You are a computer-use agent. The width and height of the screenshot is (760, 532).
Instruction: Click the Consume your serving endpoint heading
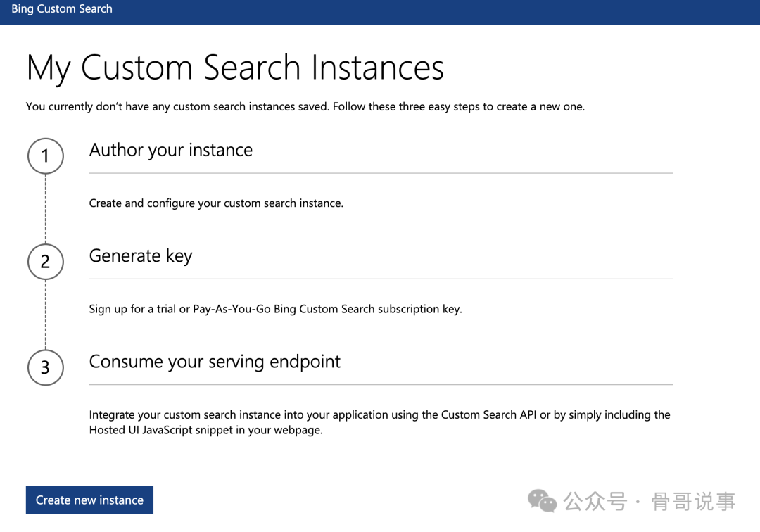[215, 362]
